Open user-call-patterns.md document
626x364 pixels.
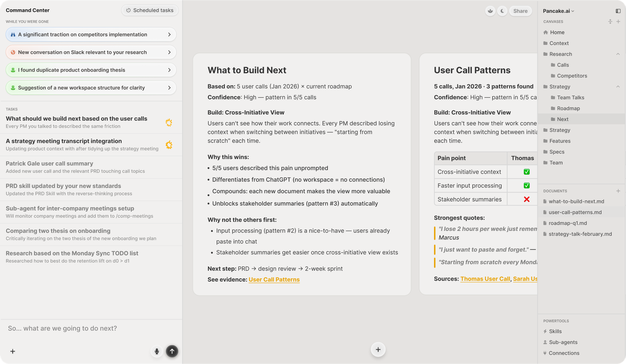click(575, 212)
